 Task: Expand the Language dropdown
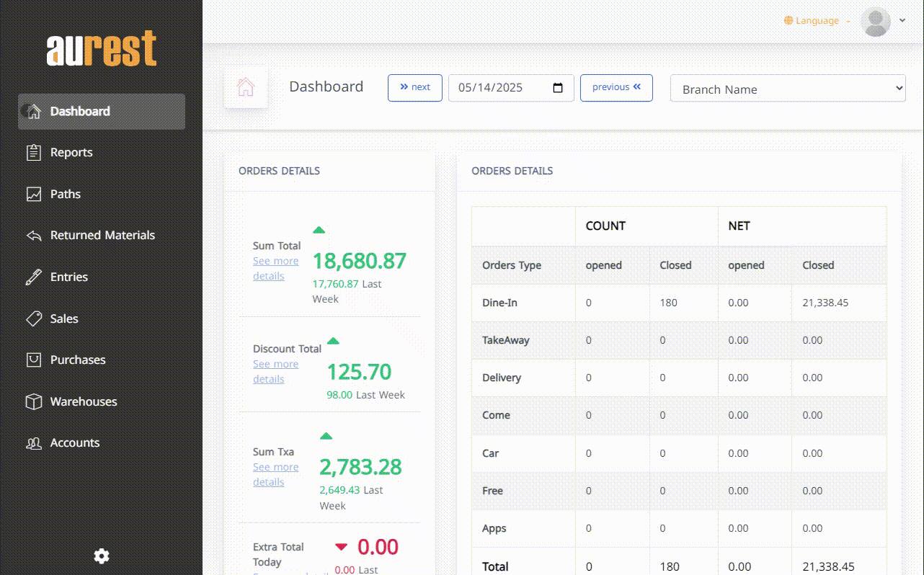coord(817,21)
